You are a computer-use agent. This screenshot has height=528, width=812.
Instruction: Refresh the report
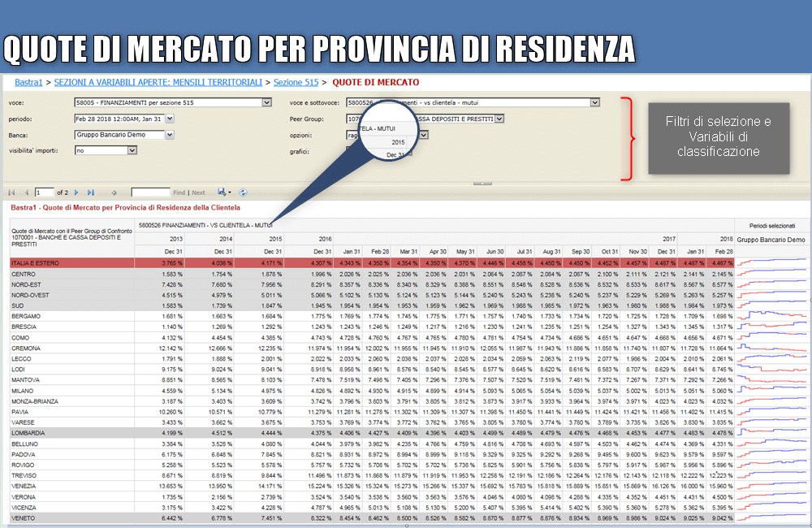tap(243, 193)
